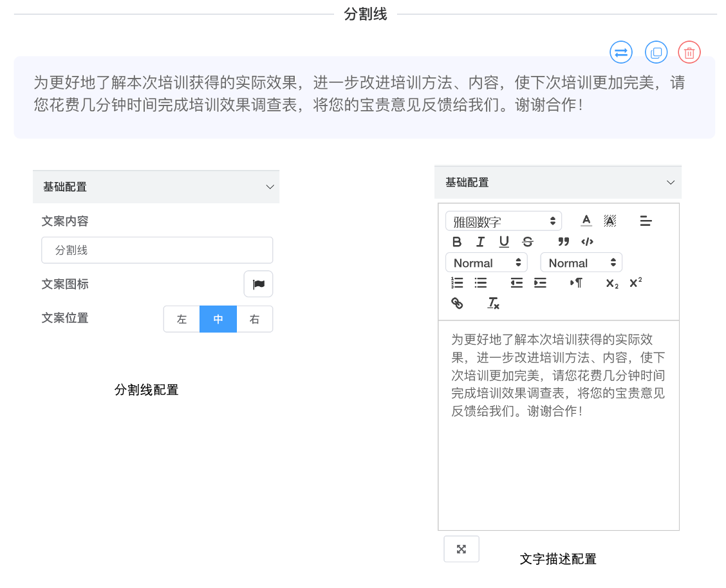This screenshot has height=588, width=726.
Task: Click the copy component icon
Action: 656,53
